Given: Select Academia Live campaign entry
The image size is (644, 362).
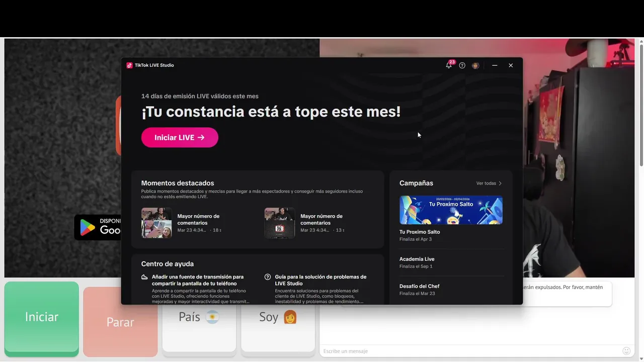Looking at the screenshot, I should (451, 262).
